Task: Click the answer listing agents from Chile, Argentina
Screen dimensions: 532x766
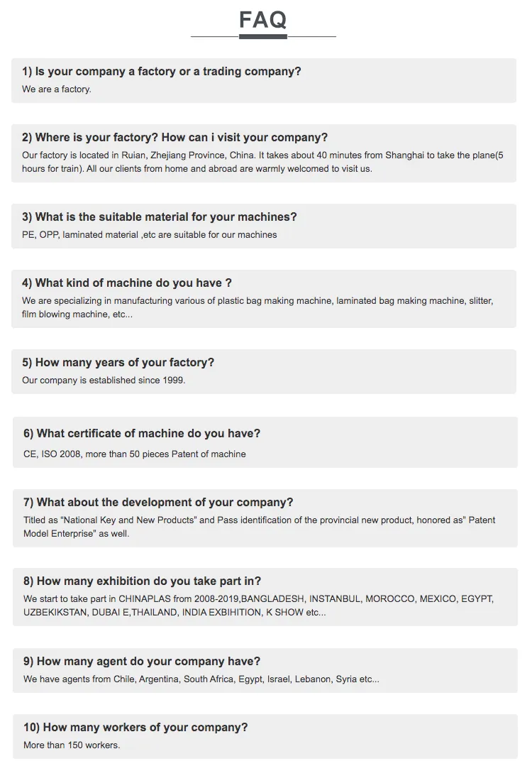Action: [x=201, y=679]
